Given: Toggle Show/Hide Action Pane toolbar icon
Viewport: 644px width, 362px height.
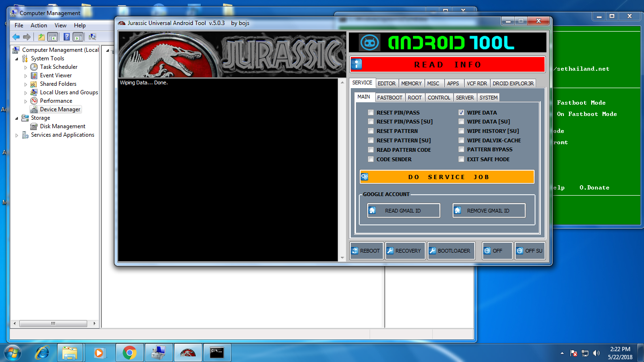Looking at the screenshot, I should point(78,37).
